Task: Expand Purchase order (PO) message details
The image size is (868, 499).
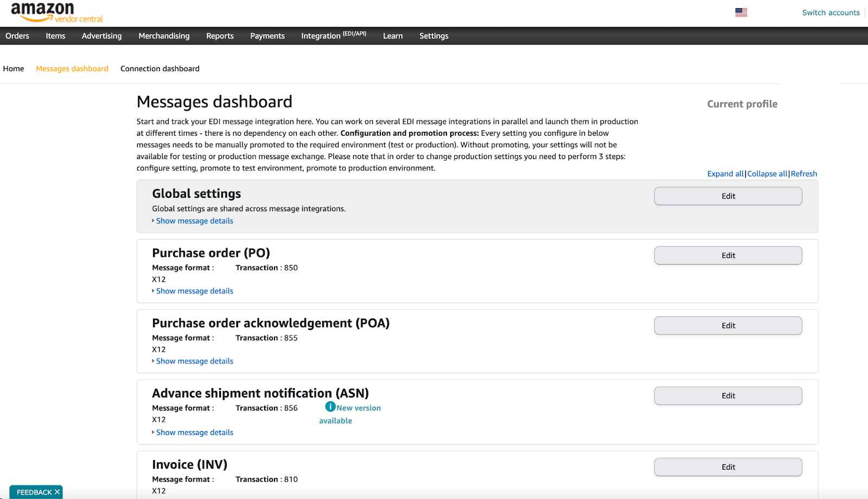Action: tap(194, 291)
